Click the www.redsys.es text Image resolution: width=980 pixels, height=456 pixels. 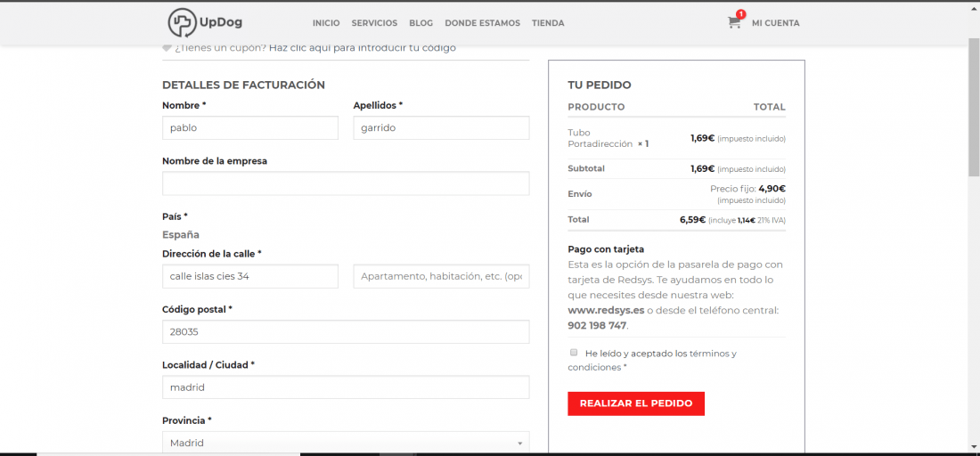pyautogui.click(x=606, y=310)
